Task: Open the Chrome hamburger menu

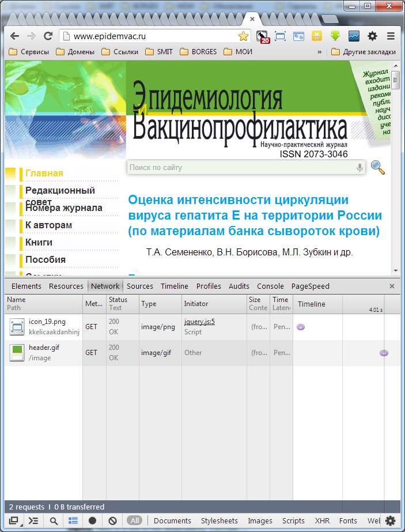Action: (x=391, y=36)
